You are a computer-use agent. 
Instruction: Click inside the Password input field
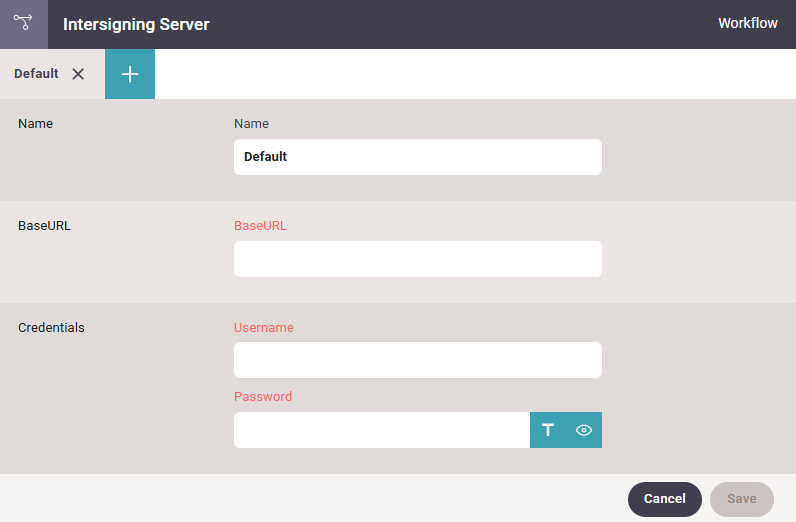[381, 430]
